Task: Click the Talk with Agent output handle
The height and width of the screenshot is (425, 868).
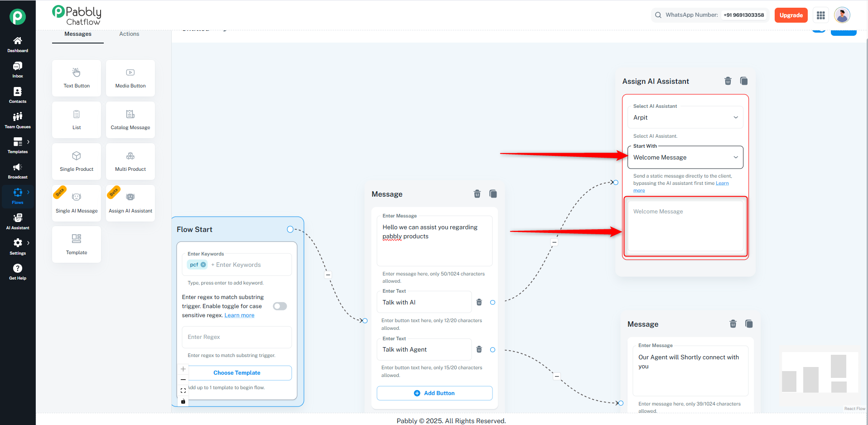Action: [492, 350]
